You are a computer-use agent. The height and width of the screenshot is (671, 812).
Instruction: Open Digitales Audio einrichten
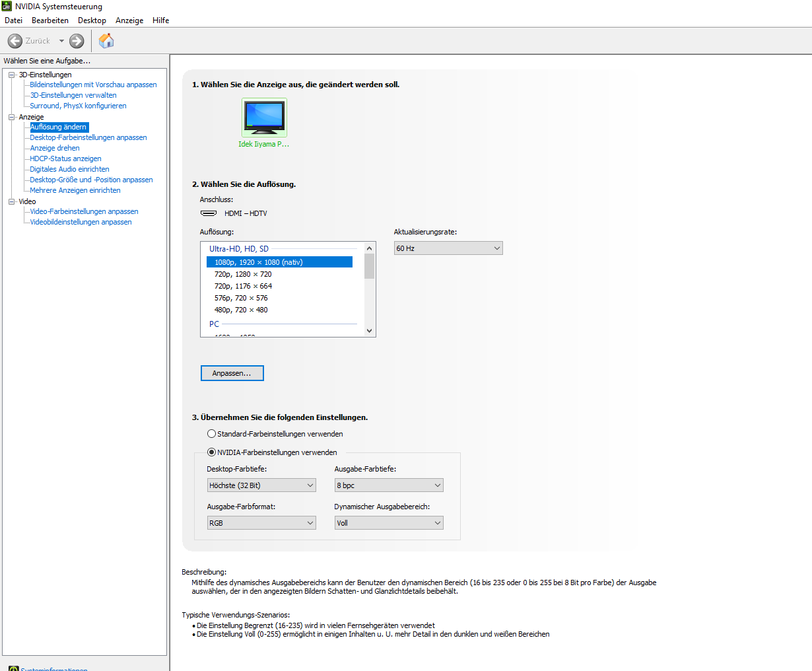69,169
